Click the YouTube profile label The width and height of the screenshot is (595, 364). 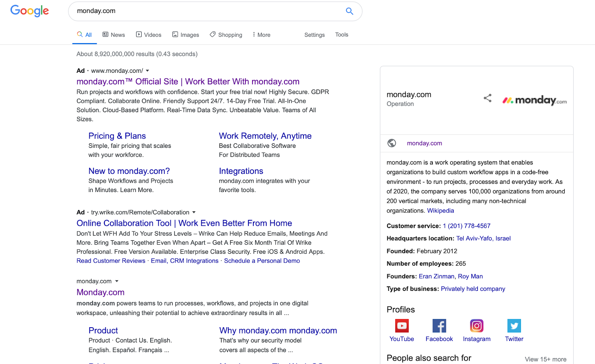(402, 339)
